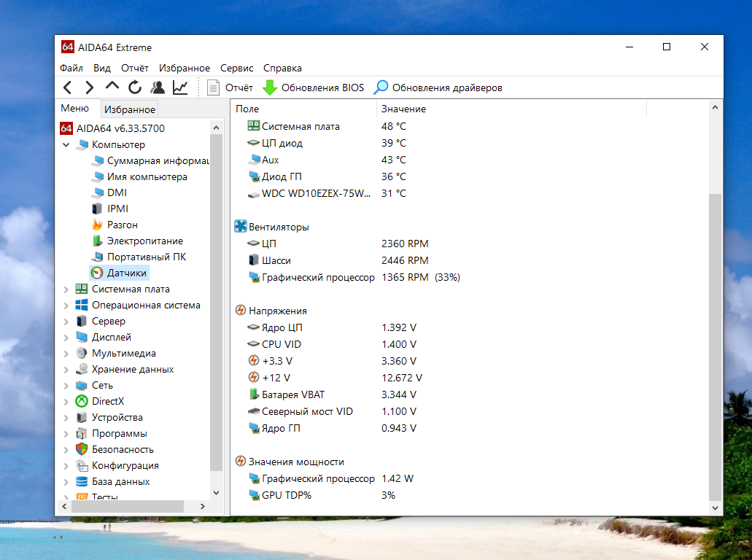Screen dimensions: 752x560
Task: Open the Отчёт menu in menu bar
Action: point(135,68)
